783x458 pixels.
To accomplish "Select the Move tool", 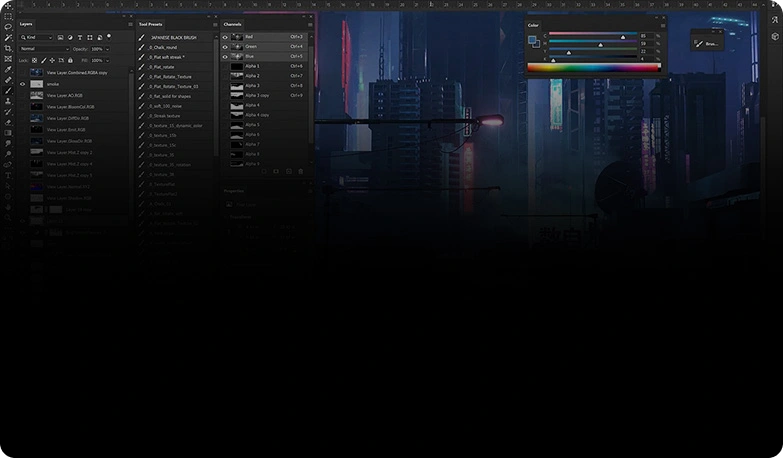I will [8, 6].
